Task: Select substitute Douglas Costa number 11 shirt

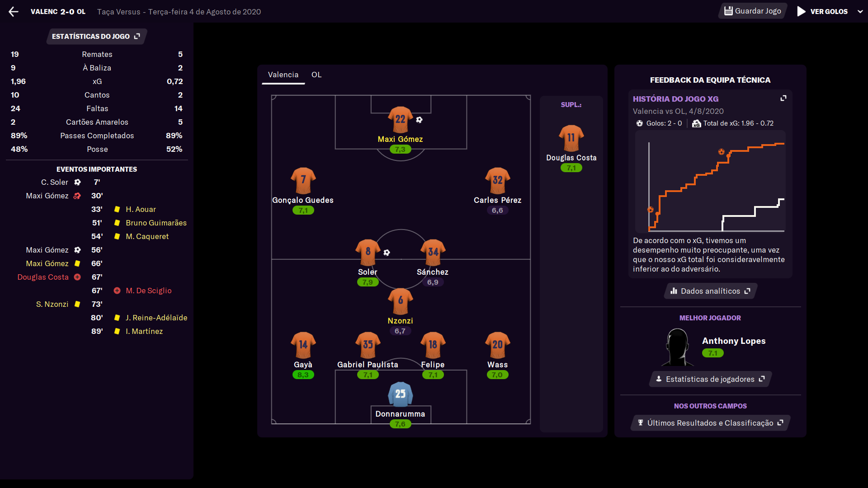Action: click(x=571, y=138)
